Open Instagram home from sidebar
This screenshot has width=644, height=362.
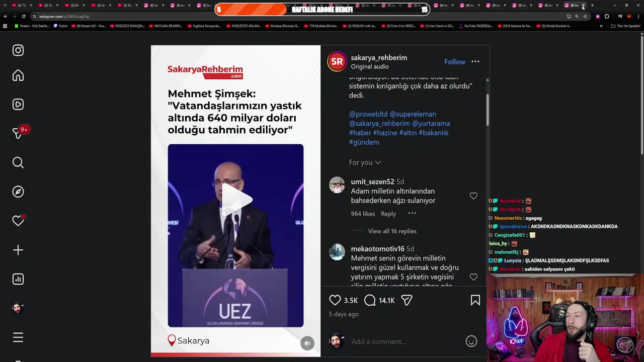[18, 75]
